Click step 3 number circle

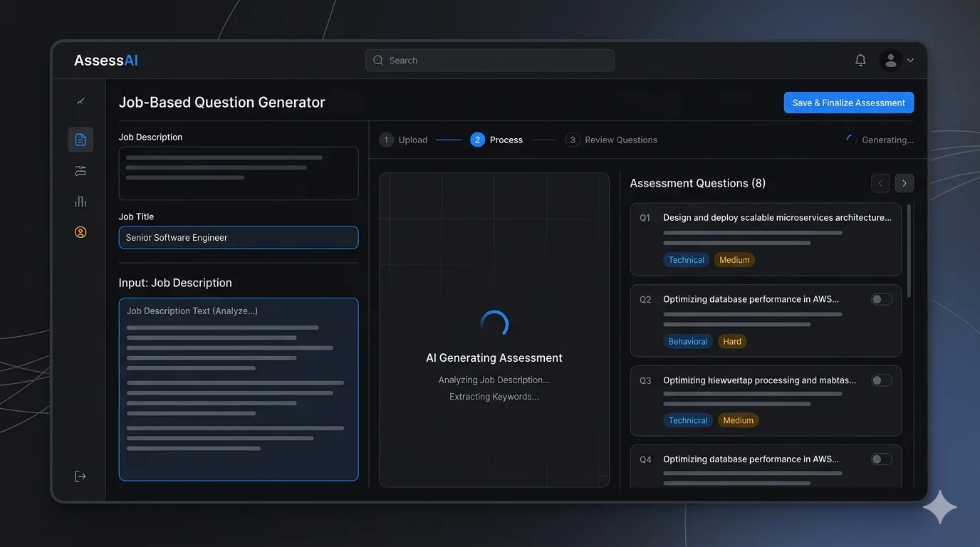[573, 140]
